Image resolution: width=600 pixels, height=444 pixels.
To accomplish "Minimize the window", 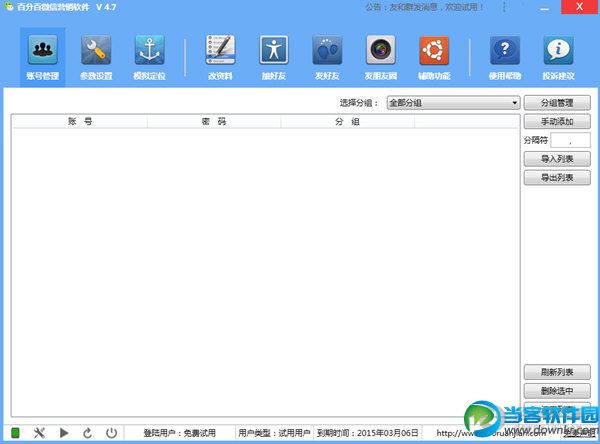I will click(x=545, y=7).
